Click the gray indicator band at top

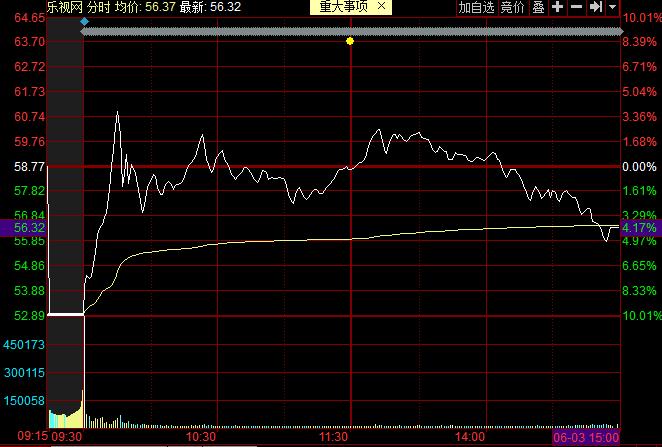point(350,31)
